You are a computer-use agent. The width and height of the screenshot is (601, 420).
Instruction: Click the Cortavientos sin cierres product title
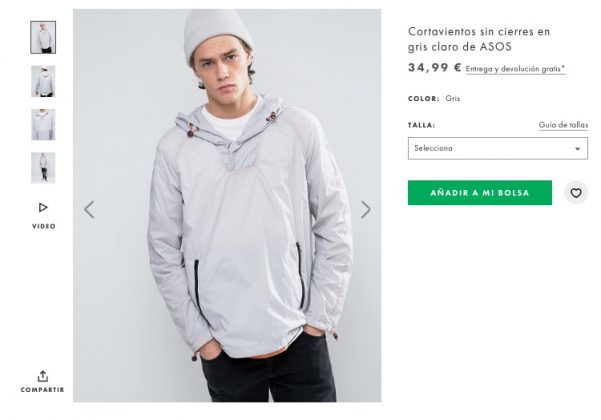point(479,39)
